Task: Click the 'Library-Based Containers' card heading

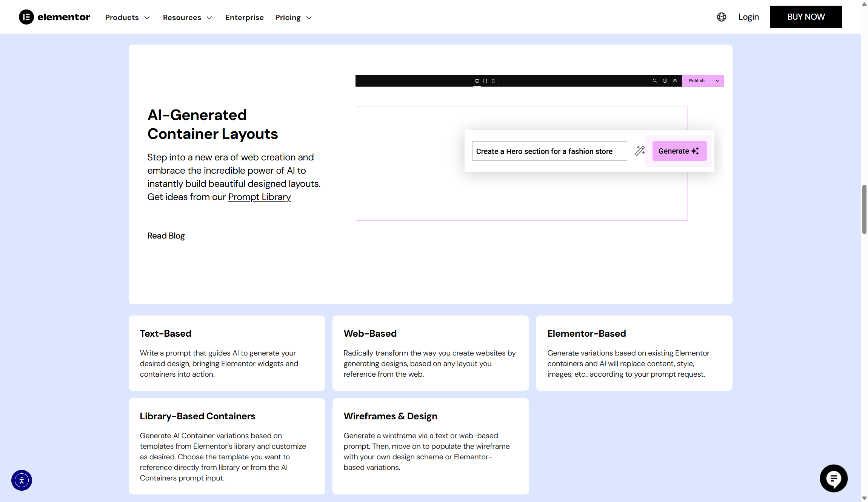Action: [197, 416]
